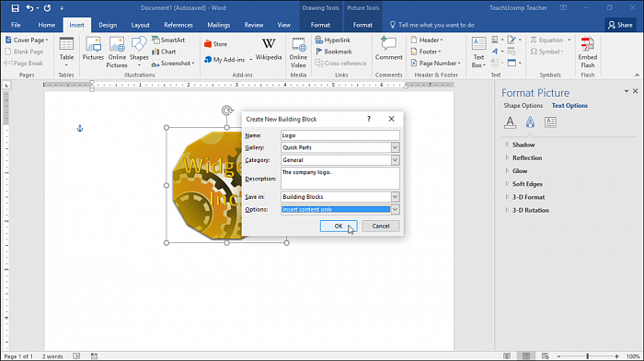
Task: Click the zoom out minus button
Action: [x=559, y=356]
